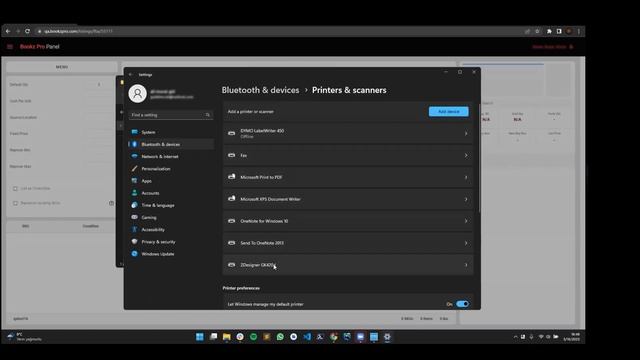This screenshot has height=360, width=640.
Task: Turn off Let Windows manage my default printer
Action: (462, 304)
